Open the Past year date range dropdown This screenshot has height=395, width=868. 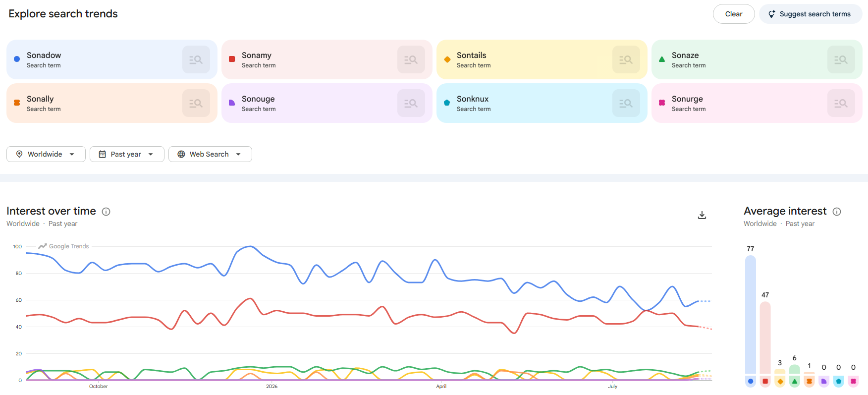127,154
